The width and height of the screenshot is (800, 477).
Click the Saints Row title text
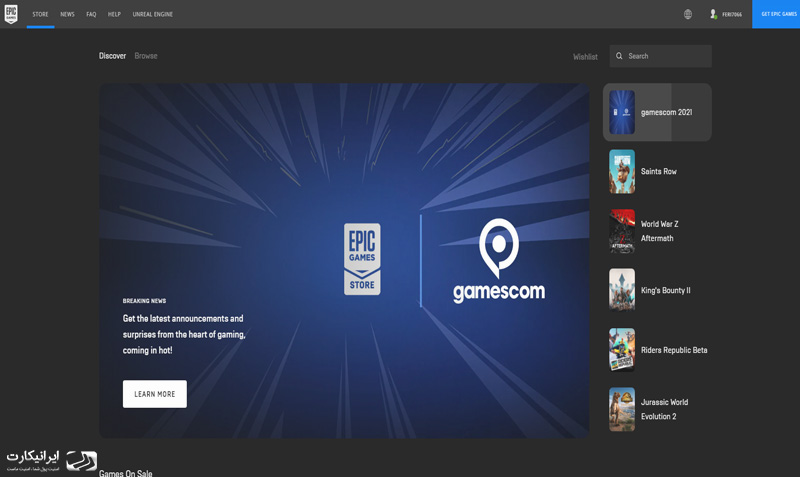659,171
